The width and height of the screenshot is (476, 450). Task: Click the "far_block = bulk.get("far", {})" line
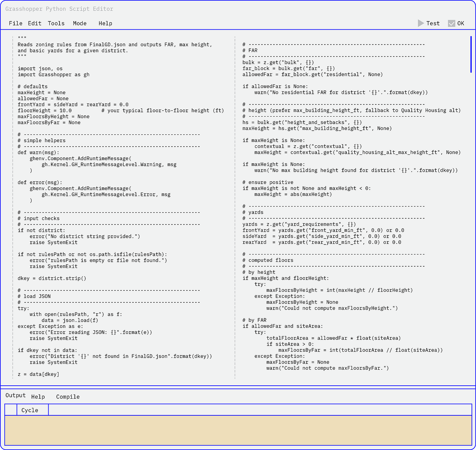(x=289, y=69)
